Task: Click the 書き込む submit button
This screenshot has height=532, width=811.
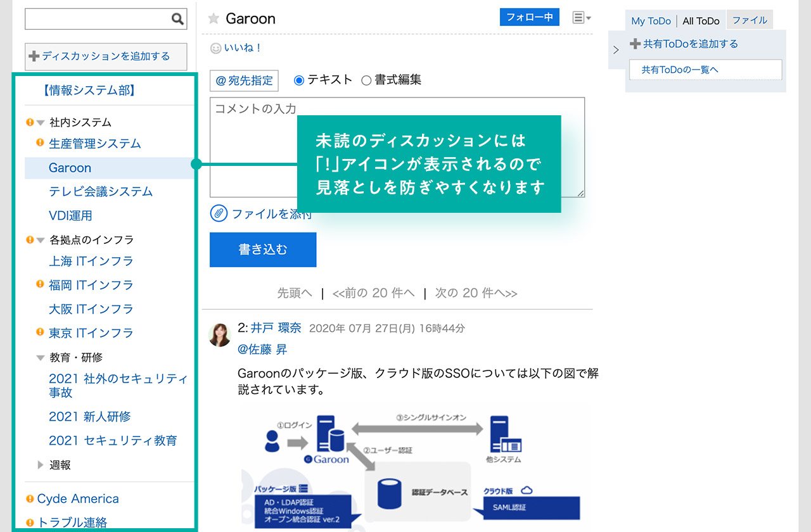Action: (263, 250)
